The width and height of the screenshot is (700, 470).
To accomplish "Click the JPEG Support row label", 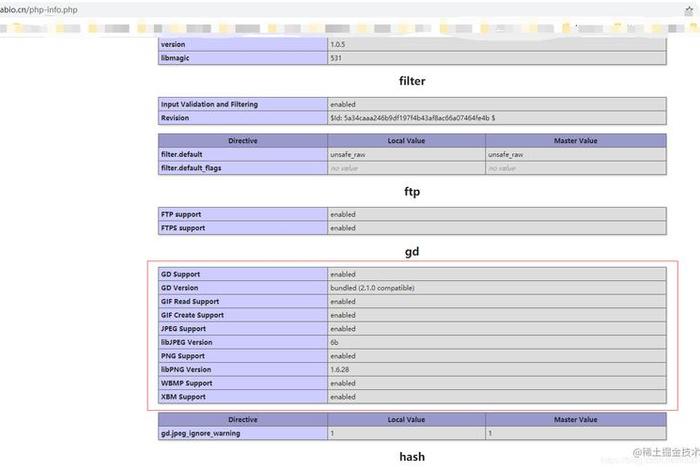I will pyautogui.click(x=183, y=329).
